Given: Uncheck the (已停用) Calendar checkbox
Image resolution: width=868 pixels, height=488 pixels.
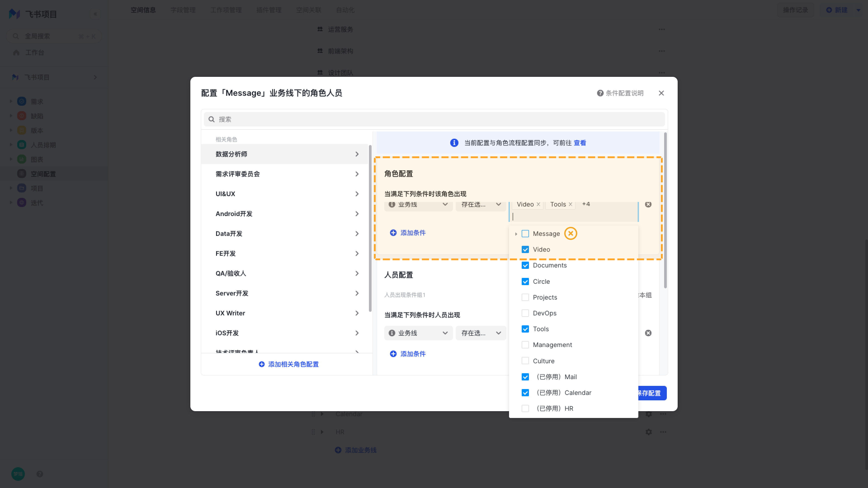Looking at the screenshot, I should (525, 392).
